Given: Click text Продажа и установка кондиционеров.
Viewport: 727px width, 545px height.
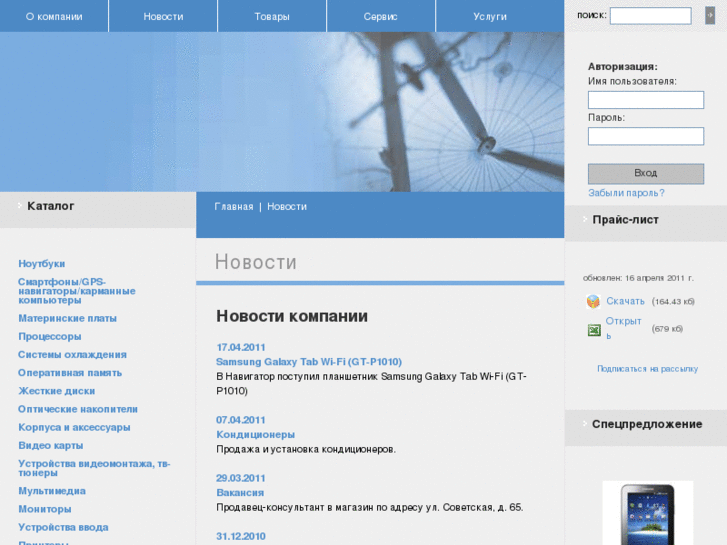Looking at the screenshot, I should 306,449.
